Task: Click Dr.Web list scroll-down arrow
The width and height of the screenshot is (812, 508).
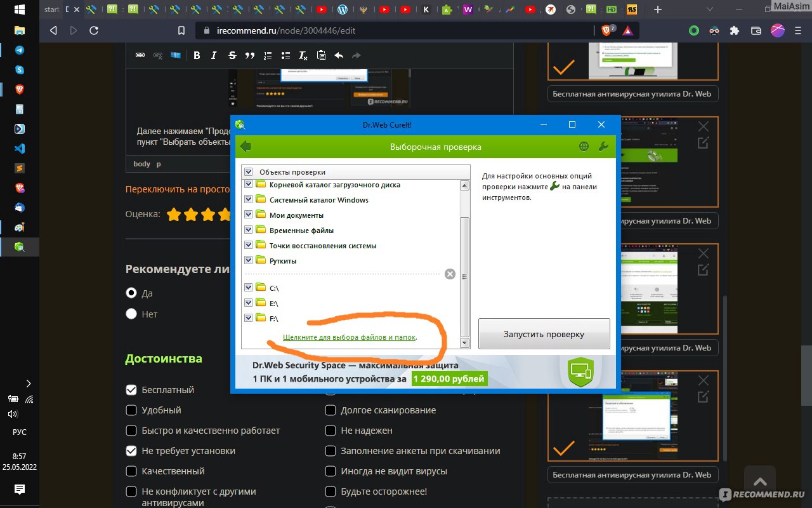Action: (465, 343)
